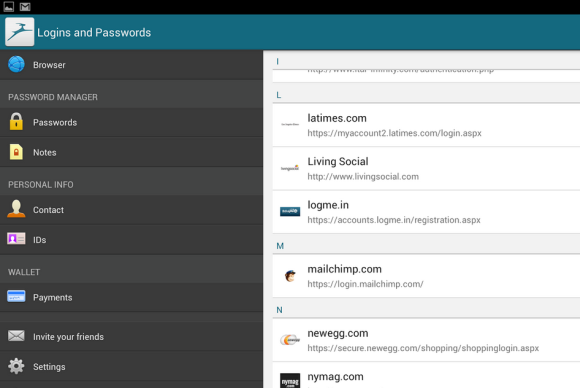Open the logme.in password entry

[x=426, y=212]
